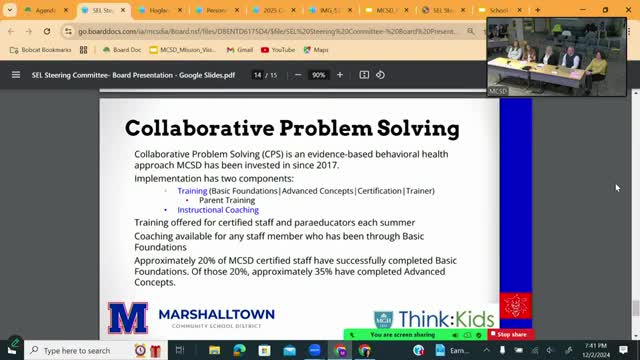The width and height of the screenshot is (640, 360).
Task: Click the mute speaker icon in sharing bar
Action: pyautogui.click(x=455, y=335)
